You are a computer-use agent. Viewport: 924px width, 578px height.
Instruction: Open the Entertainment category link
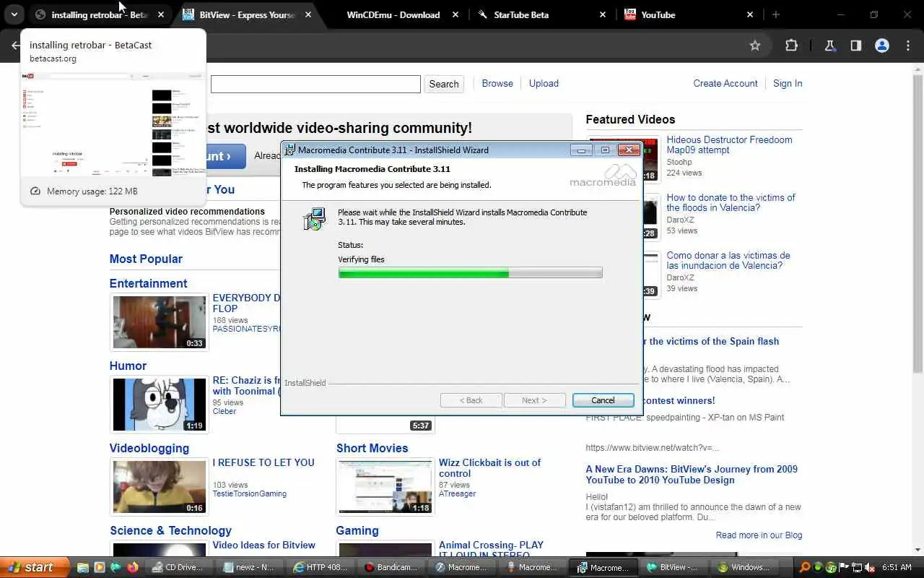(148, 283)
